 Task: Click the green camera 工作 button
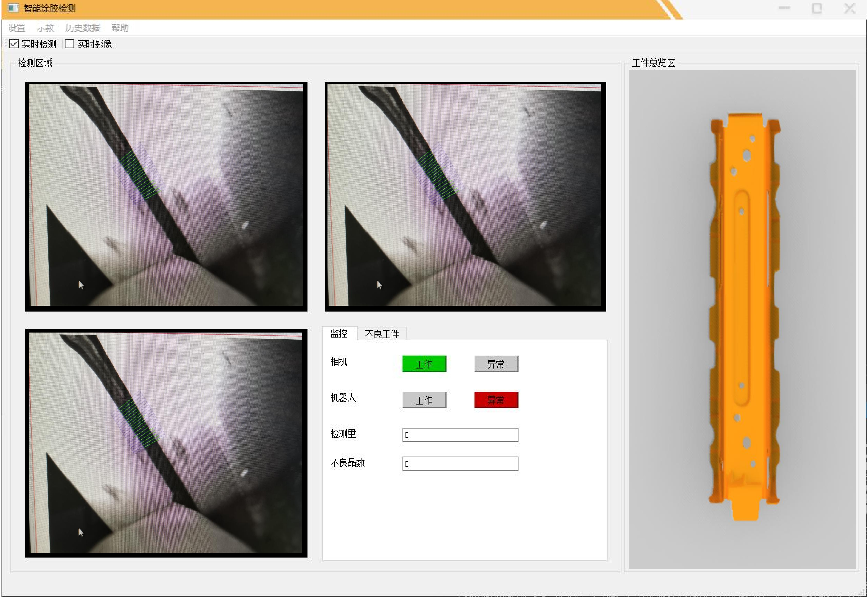(424, 364)
